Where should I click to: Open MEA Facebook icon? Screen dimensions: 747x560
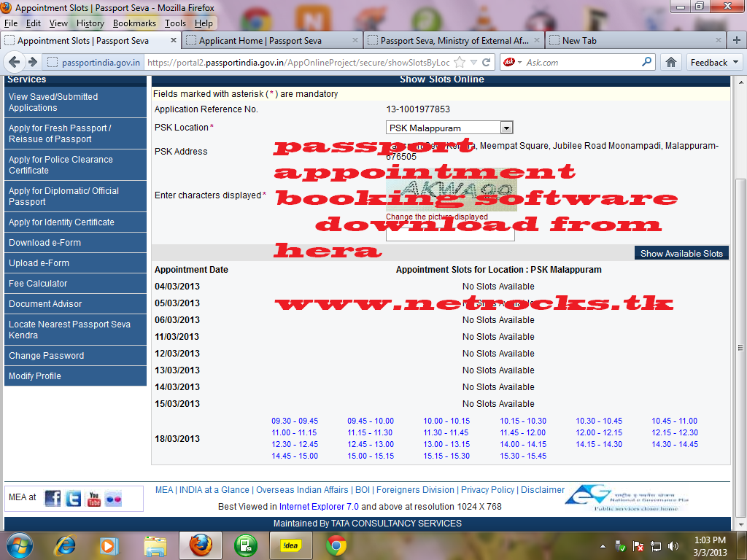[53, 499]
